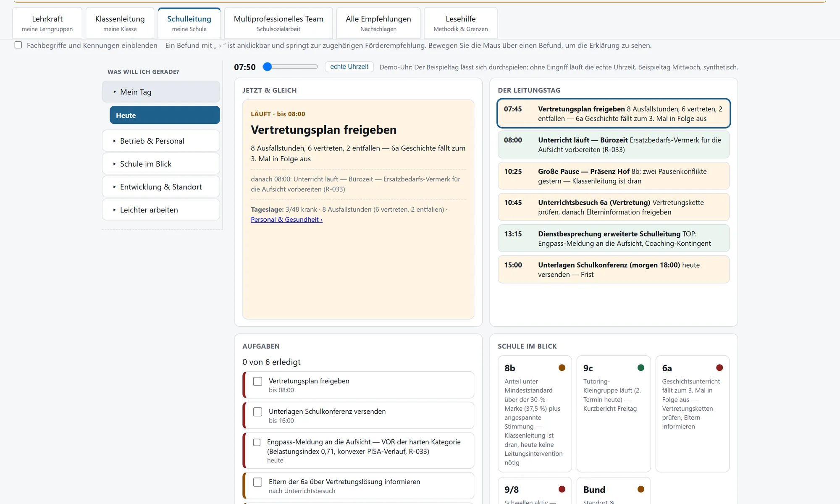This screenshot has width=840, height=504.
Task: Click the red status dot on 9/8 card
Action: pyautogui.click(x=562, y=489)
